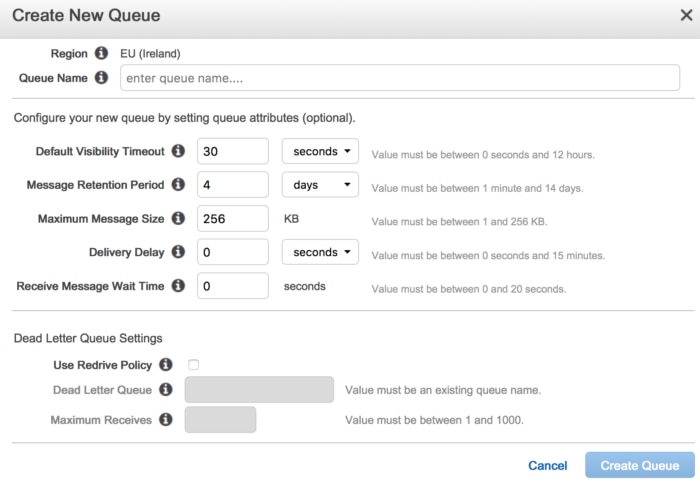Click the Receive Message Wait Time info icon
The width and height of the screenshot is (700, 484).
coord(178,286)
